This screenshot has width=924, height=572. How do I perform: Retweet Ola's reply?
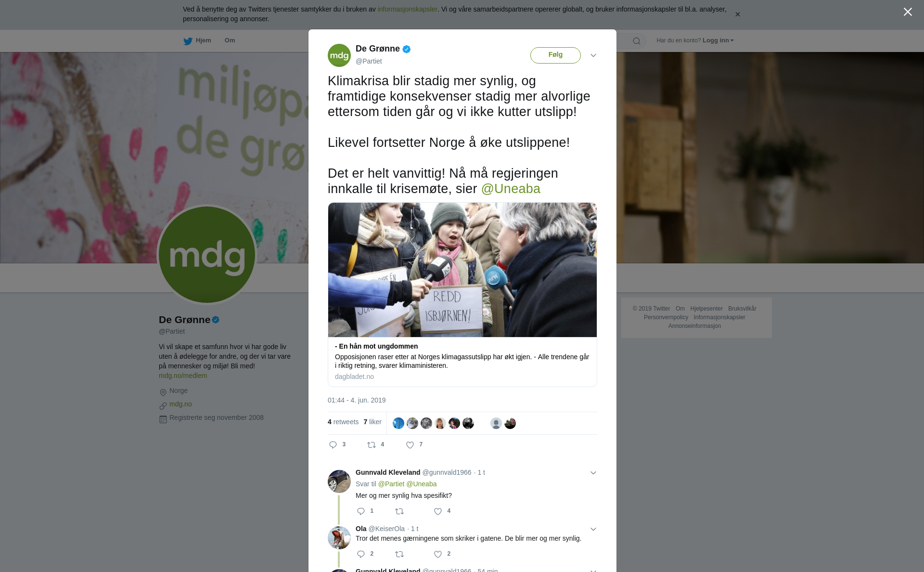tap(399, 554)
